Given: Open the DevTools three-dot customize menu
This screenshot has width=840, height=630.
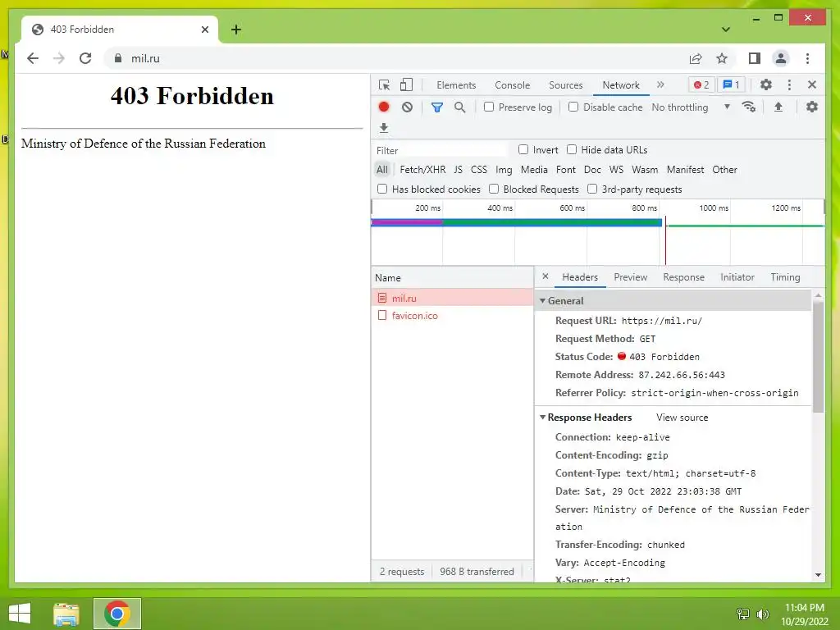Looking at the screenshot, I should (789, 84).
